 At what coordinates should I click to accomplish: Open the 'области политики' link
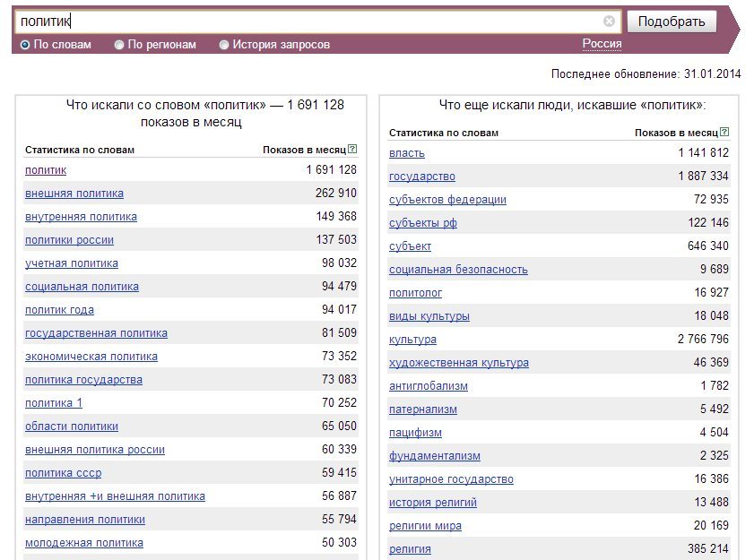click(71, 426)
